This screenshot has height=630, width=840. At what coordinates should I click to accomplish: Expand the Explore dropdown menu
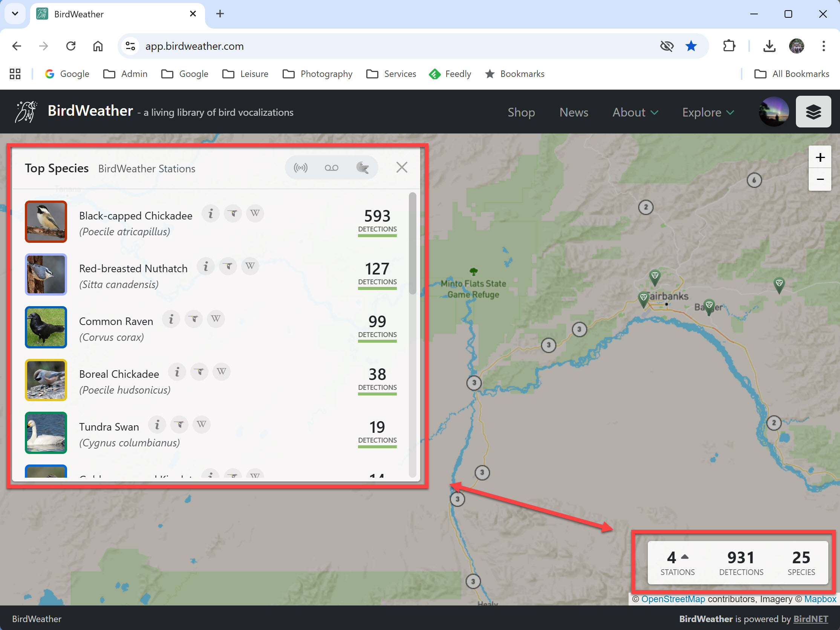(x=708, y=112)
